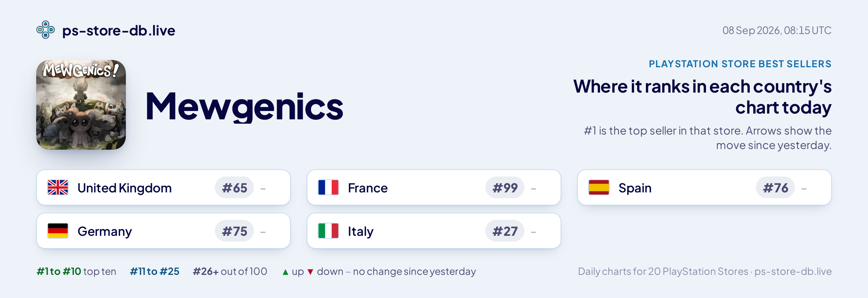Click the ps-store-db.live controller logo icon
The height and width of the screenshot is (298, 868).
pyautogui.click(x=46, y=30)
